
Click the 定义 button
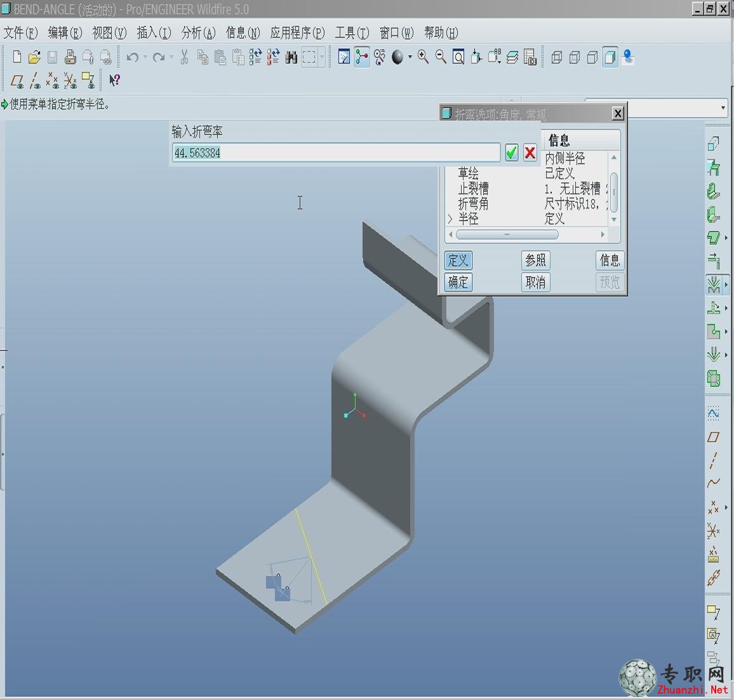click(x=458, y=260)
